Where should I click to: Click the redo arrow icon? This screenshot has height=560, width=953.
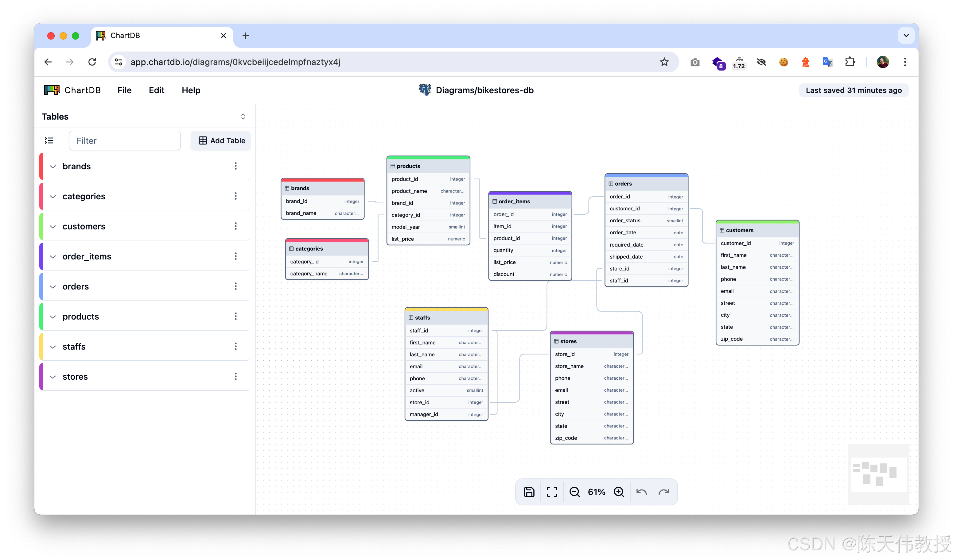664,492
